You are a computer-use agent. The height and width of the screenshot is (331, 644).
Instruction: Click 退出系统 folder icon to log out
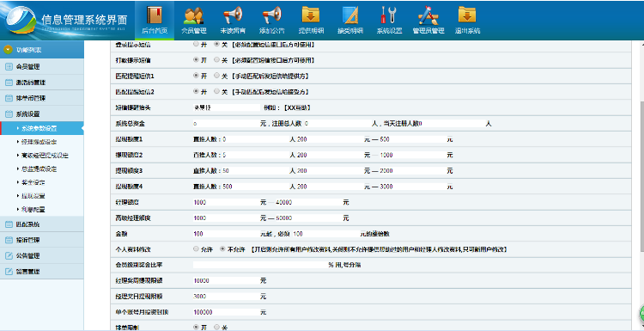[x=467, y=15]
